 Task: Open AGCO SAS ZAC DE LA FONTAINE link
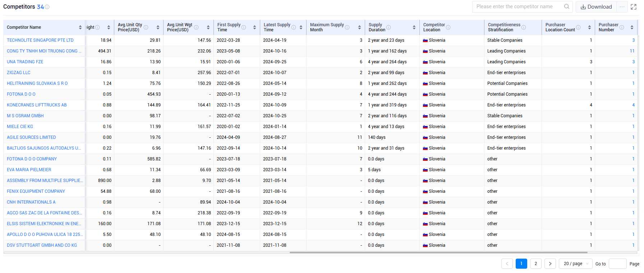pos(45,213)
